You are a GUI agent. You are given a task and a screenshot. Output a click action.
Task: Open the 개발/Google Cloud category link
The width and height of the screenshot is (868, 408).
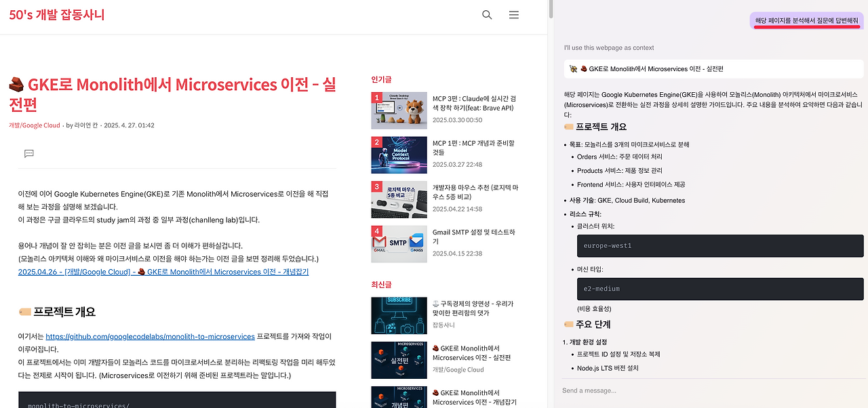coord(35,125)
